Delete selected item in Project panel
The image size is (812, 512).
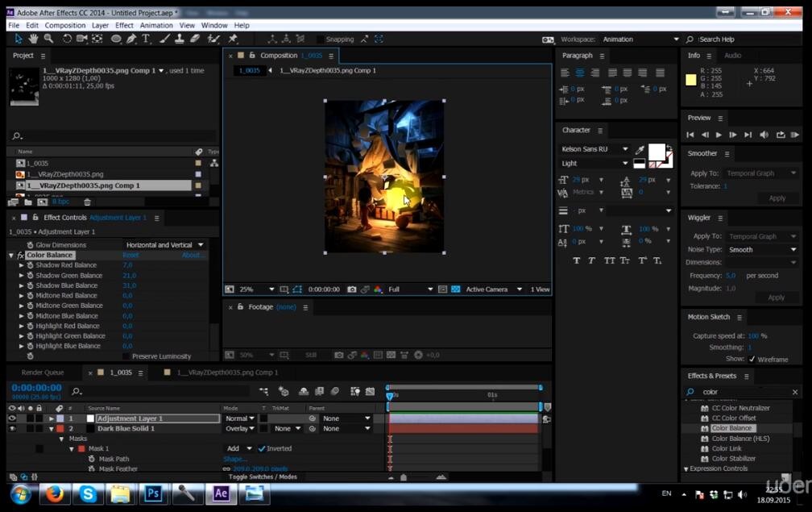coord(87,202)
